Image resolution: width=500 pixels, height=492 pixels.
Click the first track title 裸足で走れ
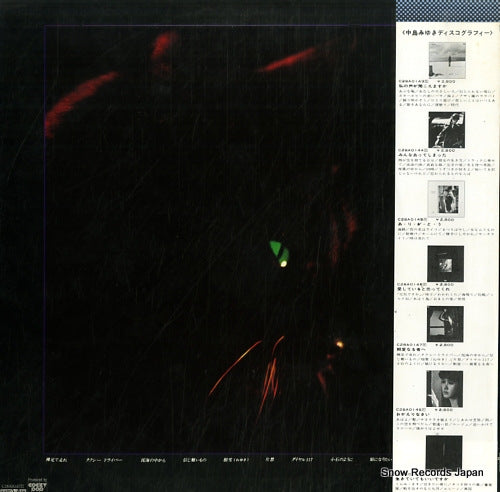coord(56,460)
